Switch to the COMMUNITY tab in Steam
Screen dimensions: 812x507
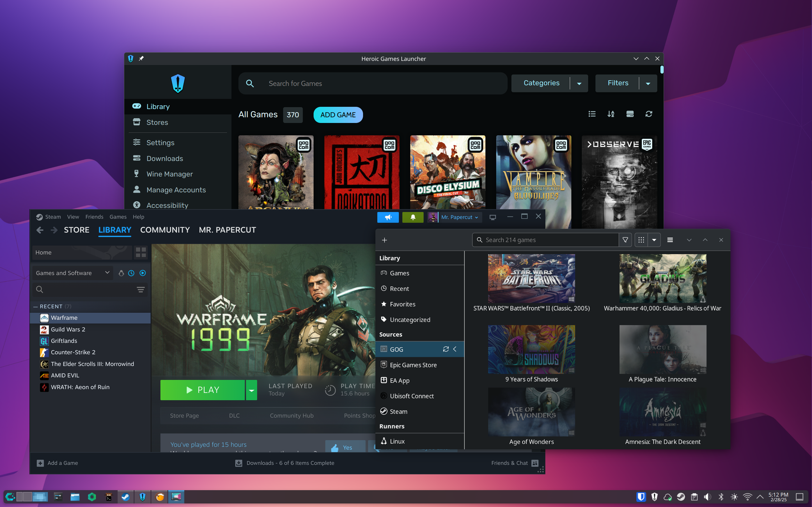click(165, 230)
